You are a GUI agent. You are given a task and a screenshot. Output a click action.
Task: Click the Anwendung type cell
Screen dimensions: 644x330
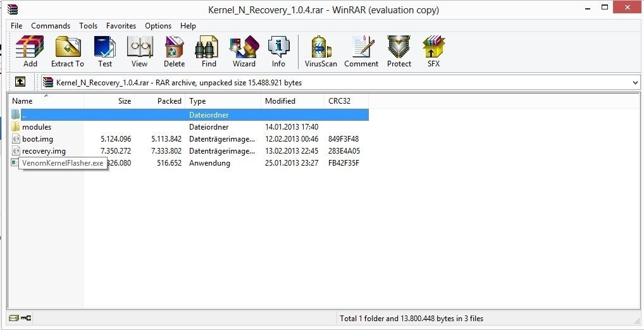(209, 163)
